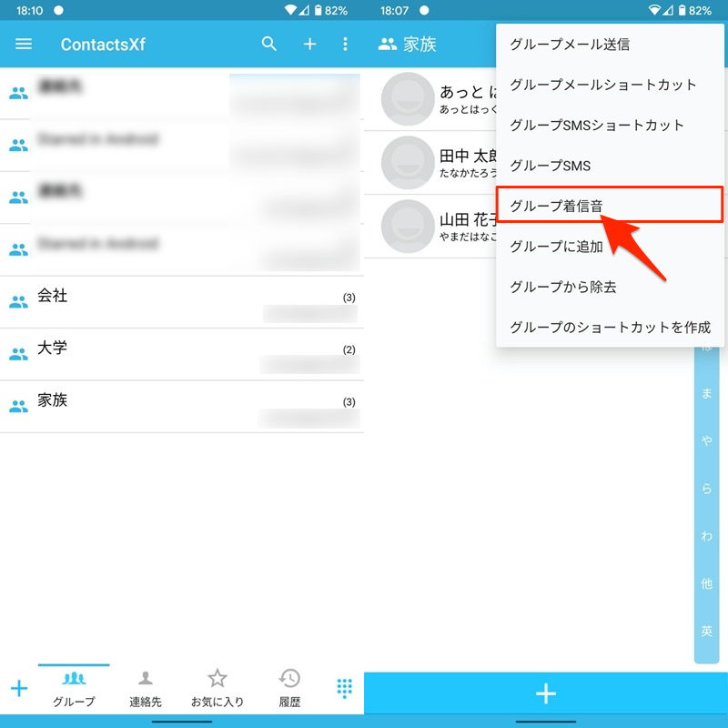Tap the plus icon in top toolbar

tap(309, 44)
